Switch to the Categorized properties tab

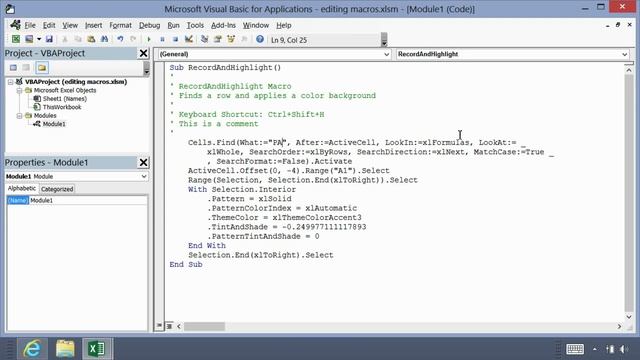coord(57,189)
